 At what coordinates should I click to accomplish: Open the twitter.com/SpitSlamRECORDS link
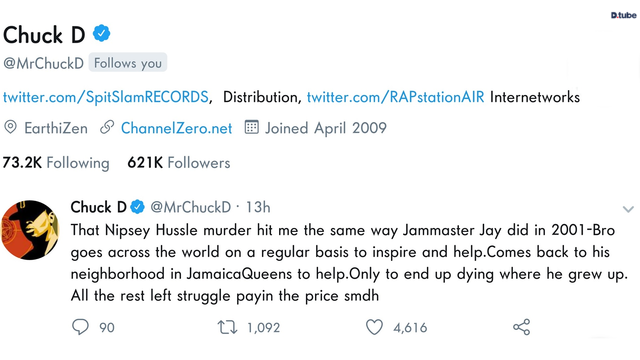tap(106, 97)
